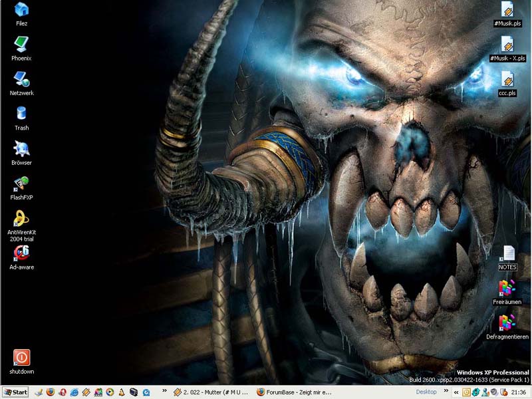Switch to Winamp '2. 022 - Mutter' taskbar button
532x399 pixels.
[211, 392]
